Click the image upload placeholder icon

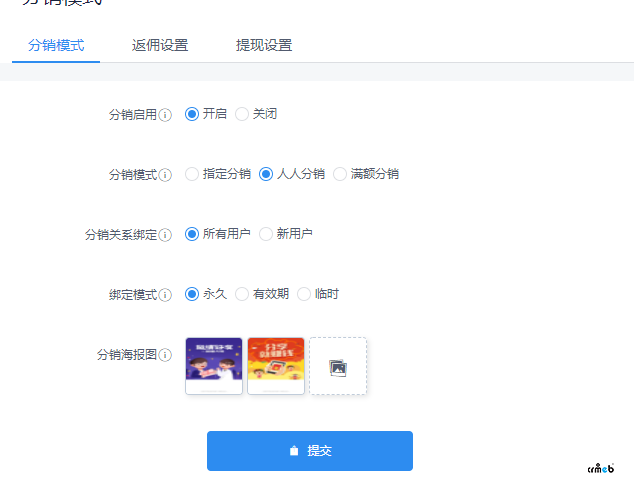[338, 367]
